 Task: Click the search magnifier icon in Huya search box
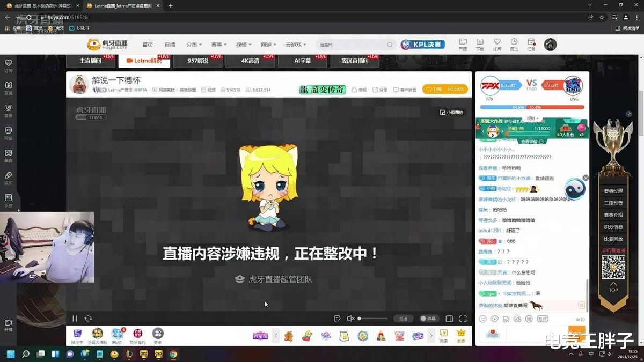390,45
